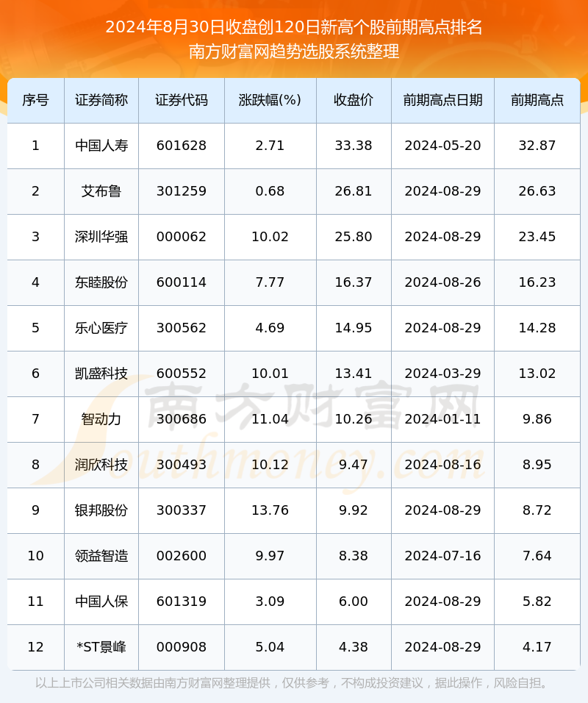Select stock code 000062
This screenshot has height=703, width=588.
point(182,237)
